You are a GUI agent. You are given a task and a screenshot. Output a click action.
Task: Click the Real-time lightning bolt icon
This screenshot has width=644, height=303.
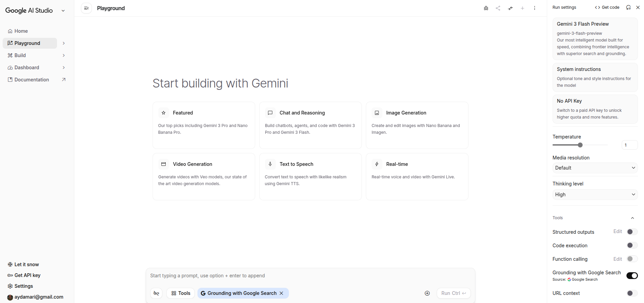(377, 164)
